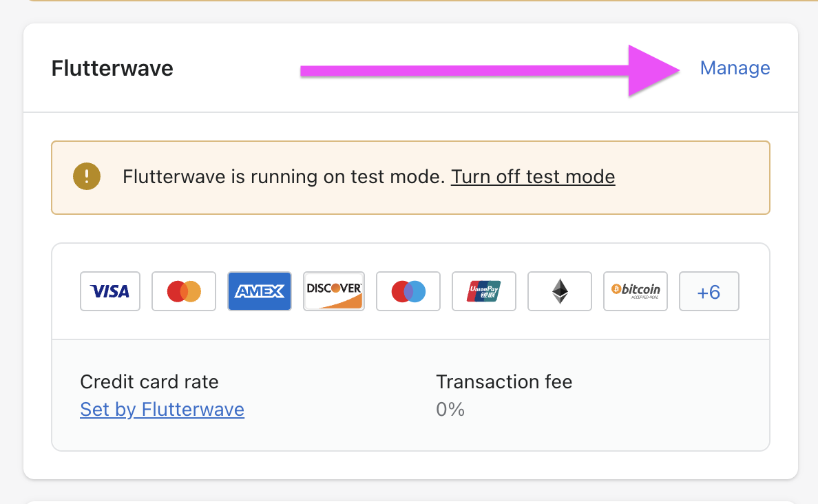
Task: Click the UnionPay card icon
Action: coord(484,291)
